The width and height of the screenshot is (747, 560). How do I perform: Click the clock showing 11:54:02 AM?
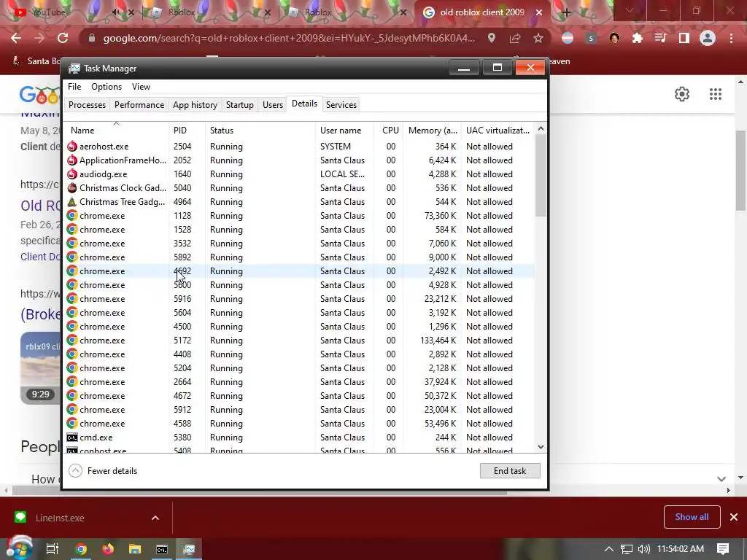pos(681,549)
